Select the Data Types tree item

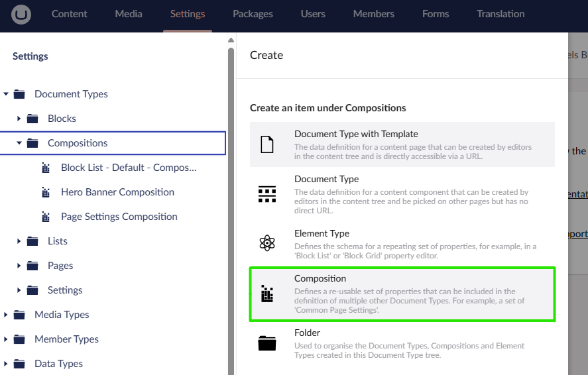pyautogui.click(x=59, y=363)
